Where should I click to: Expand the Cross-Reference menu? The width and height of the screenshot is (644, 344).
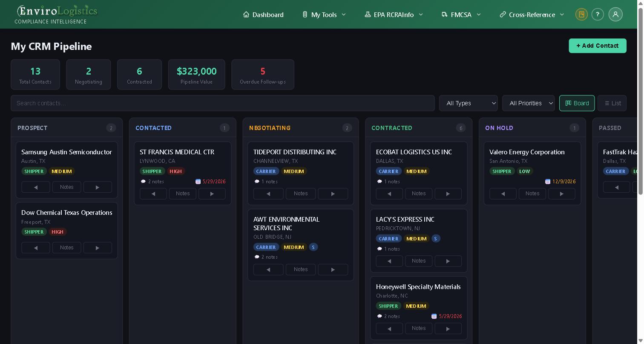532,14
